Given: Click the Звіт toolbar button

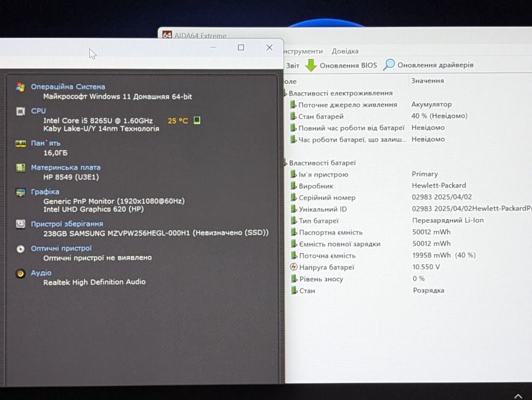Looking at the screenshot, I should click(293, 65).
